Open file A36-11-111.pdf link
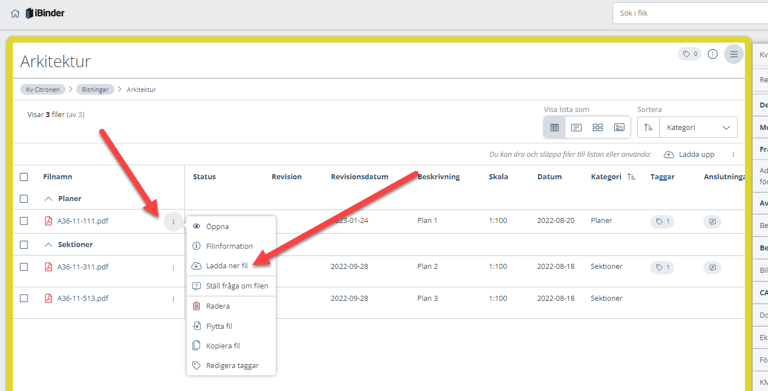 (83, 221)
